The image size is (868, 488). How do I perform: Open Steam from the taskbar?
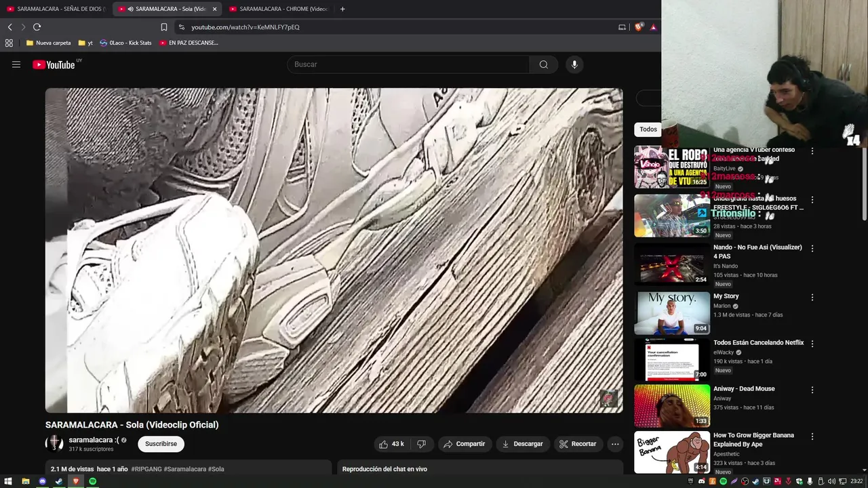click(x=59, y=481)
